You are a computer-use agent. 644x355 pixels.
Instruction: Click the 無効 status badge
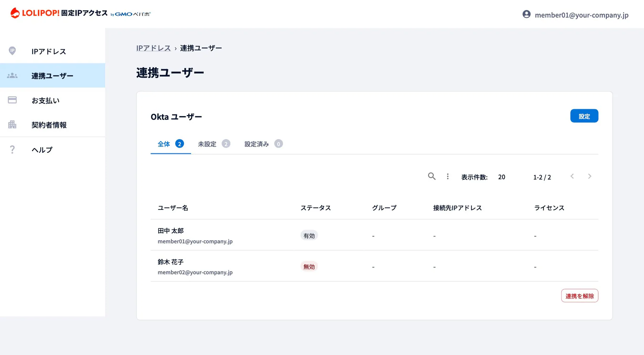(309, 267)
